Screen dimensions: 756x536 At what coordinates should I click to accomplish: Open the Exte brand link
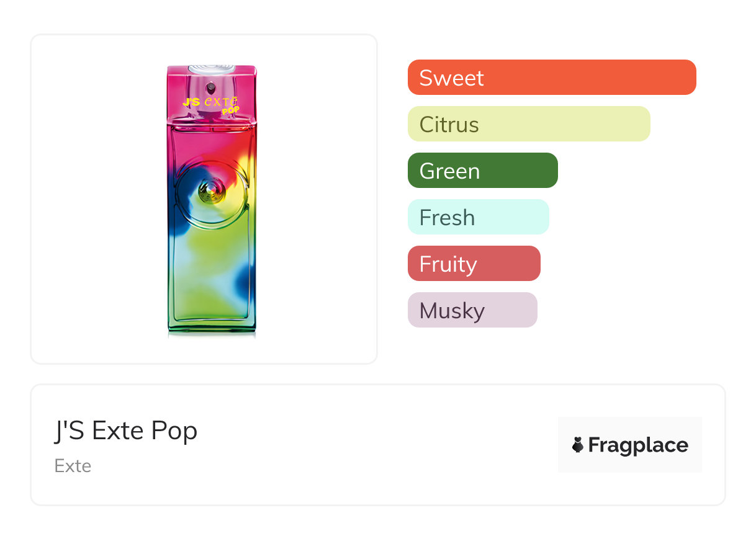point(73,466)
